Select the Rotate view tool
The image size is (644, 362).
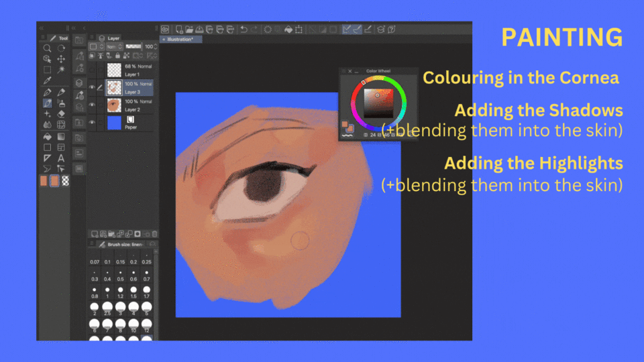coord(61,48)
